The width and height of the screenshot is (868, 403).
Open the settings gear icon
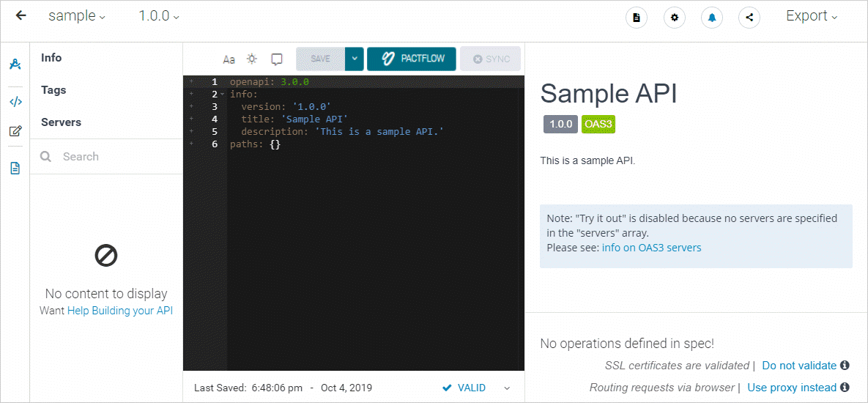coord(675,18)
